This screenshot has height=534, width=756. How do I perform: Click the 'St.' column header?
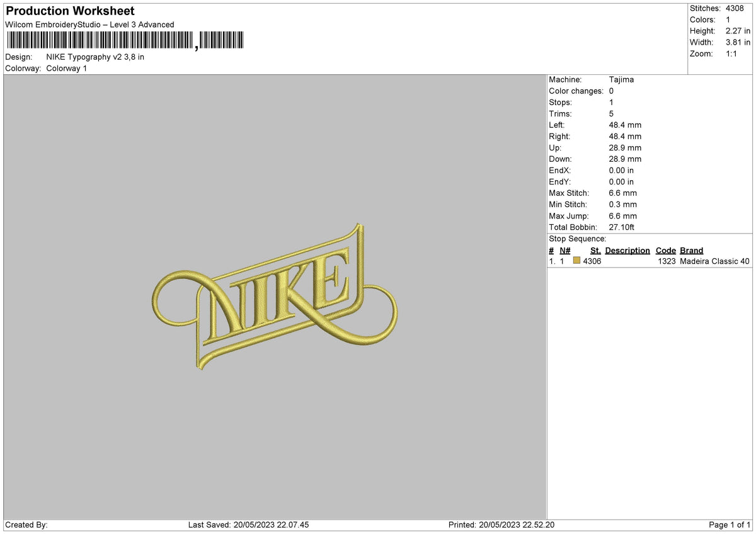coord(595,250)
